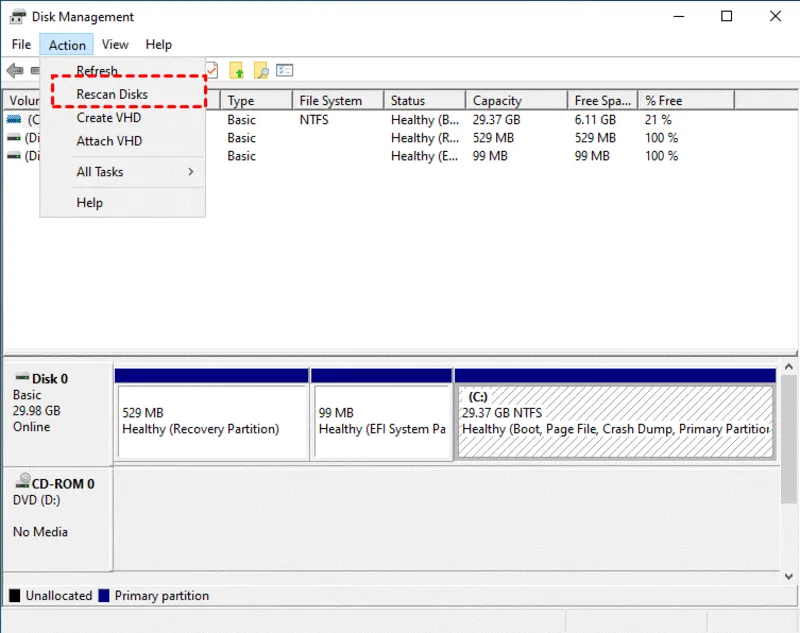Open the View menu
The width and height of the screenshot is (800, 633).
point(115,44)
